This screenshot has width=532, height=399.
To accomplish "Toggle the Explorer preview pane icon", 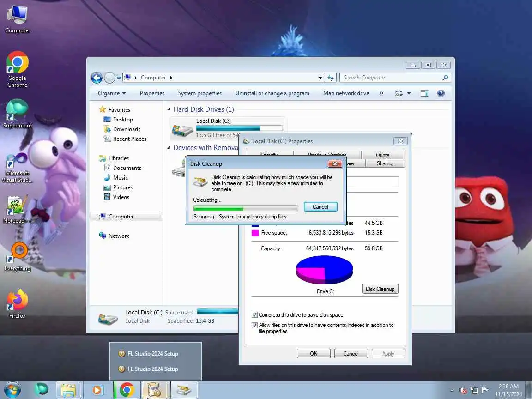I will (x=424, y=93).
